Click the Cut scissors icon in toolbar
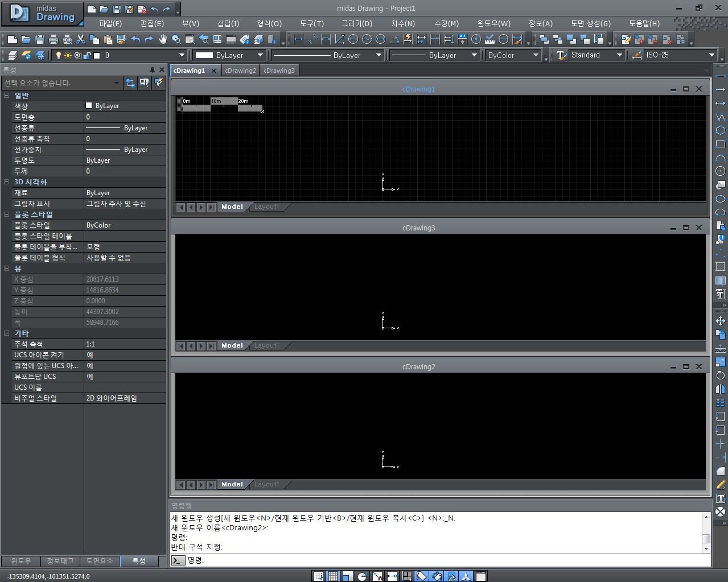 [81, 39]
